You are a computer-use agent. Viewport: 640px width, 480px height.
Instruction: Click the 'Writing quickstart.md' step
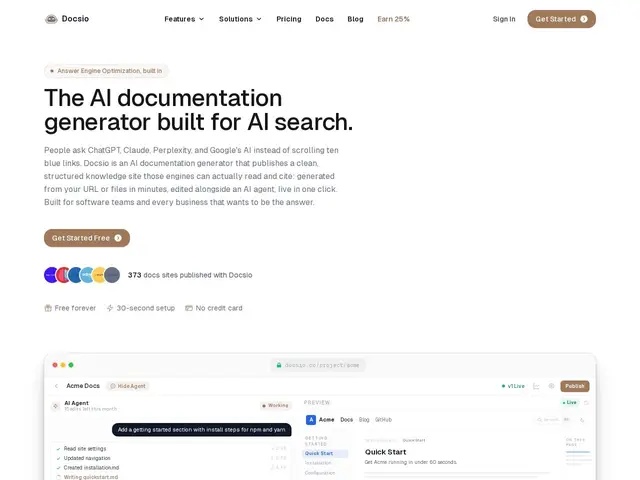pos(91,477)
